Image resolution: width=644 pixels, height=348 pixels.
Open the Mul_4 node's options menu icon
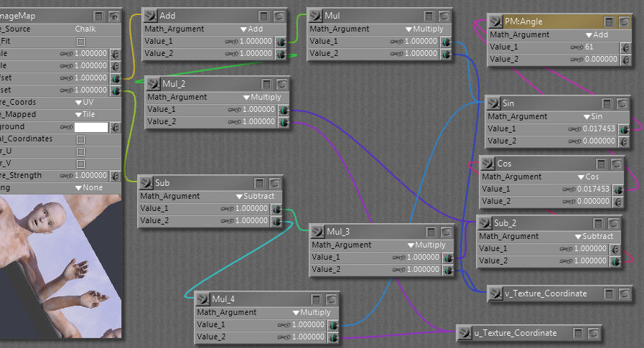coord(316,299)
